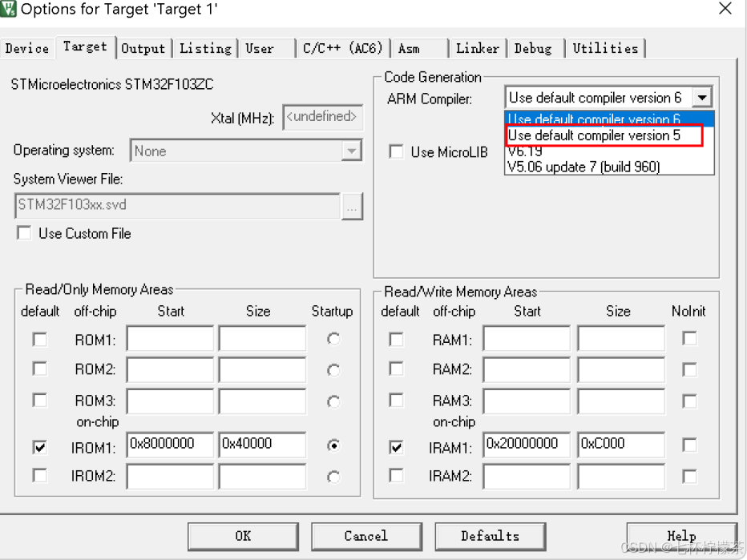
Task: Select IROM1 Startup radio button
Action: (333, 445)
